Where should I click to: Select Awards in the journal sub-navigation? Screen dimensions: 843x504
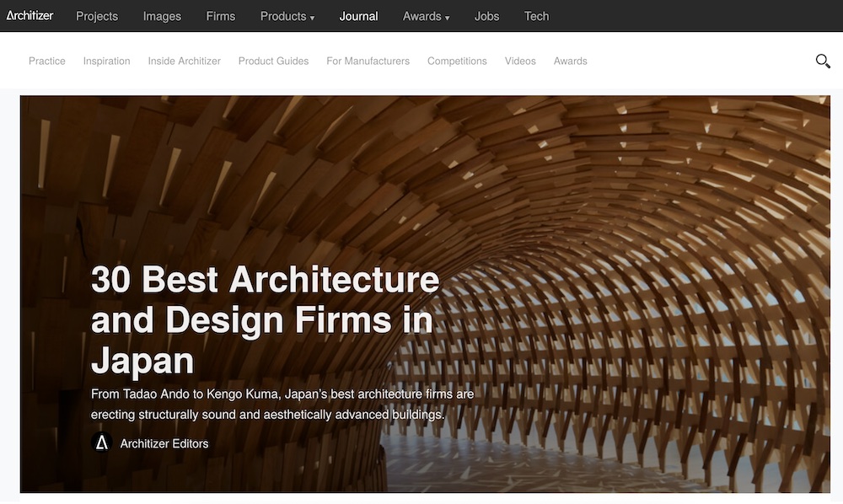tap(571, 62)
